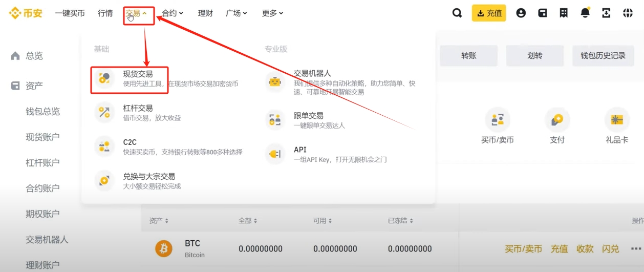Image resolution: width=644 pixels, height=272 pixels.
Task: Open 一键买币 in the top navigation
Action: click(70, 13)
